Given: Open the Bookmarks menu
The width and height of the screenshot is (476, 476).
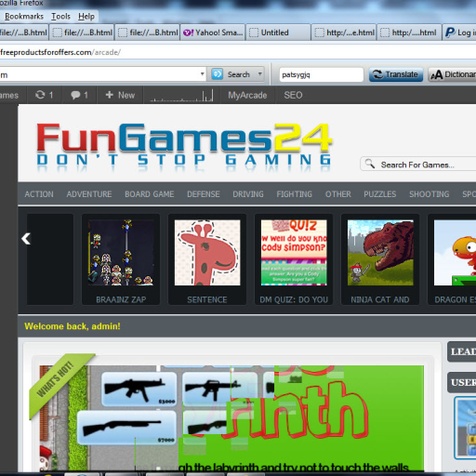Looking at the screenshot, I should click(24, 16).
